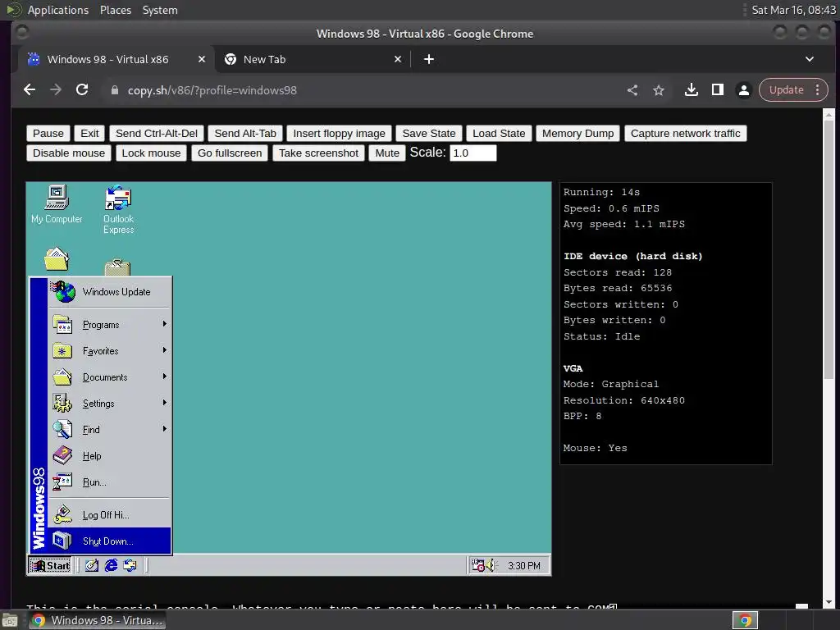Screen dimensions: 840x630
Task: Choose Shut Down... in the Start menu
Action: point(110,541)
